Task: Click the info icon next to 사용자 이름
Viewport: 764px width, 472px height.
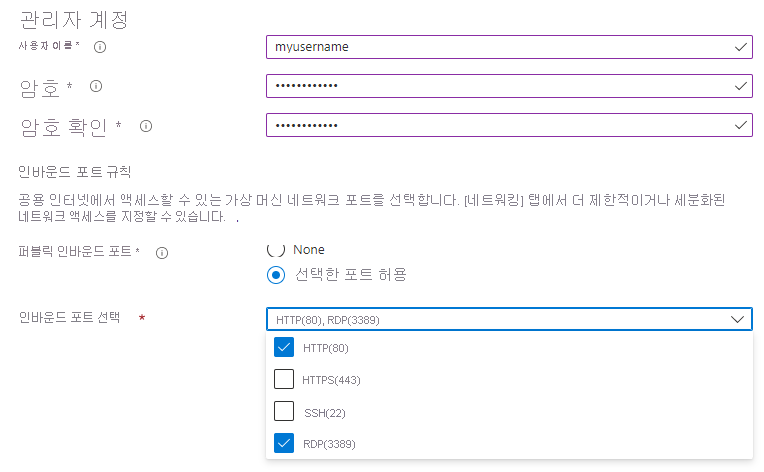Action: [x=100, y=47]
